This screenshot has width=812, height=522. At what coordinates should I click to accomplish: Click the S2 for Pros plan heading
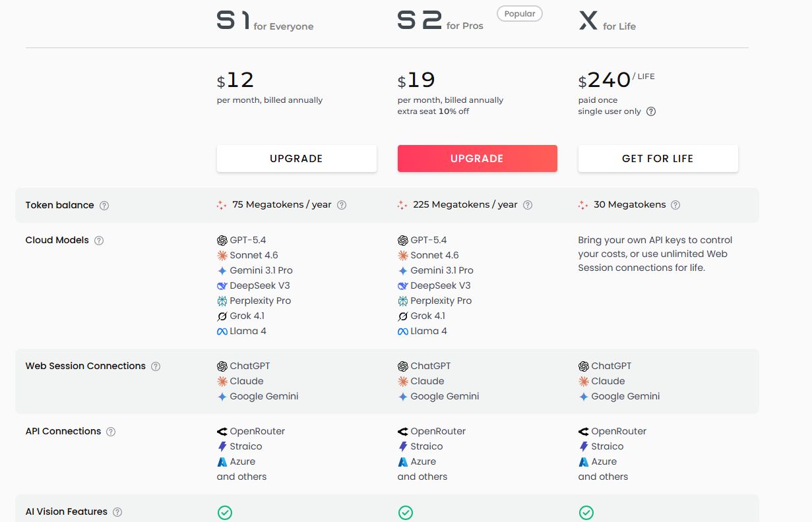point(441,21)
